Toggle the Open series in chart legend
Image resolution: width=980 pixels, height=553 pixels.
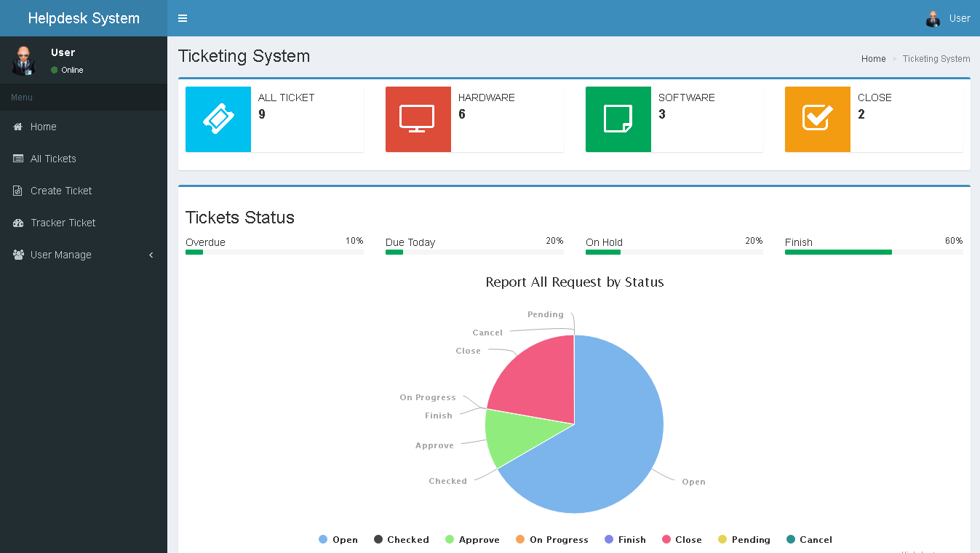pyautogui.click(x=338, y=540)
